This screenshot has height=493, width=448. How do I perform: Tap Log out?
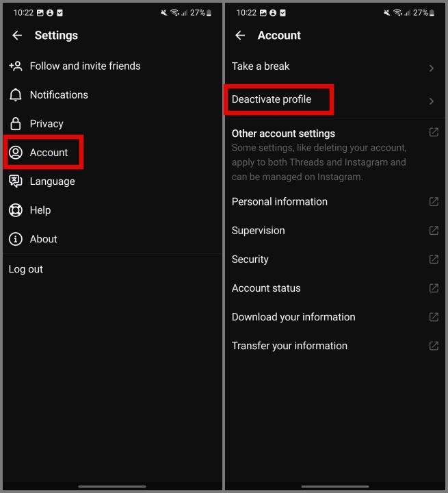25,269
